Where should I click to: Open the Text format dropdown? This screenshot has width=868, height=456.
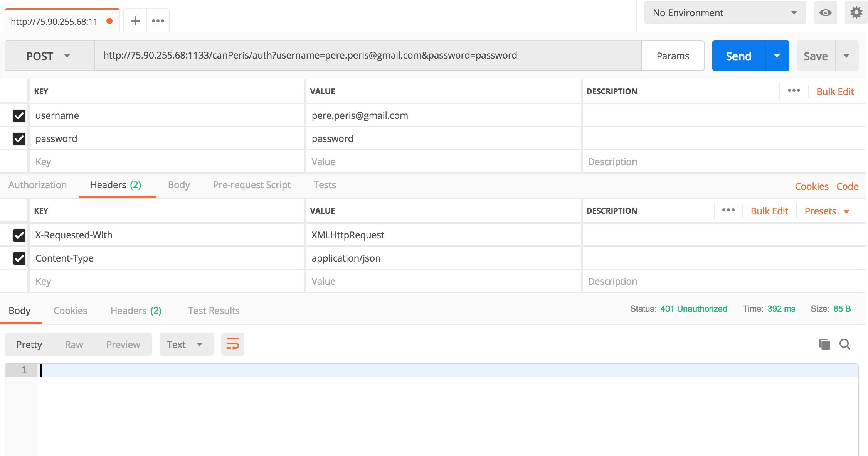pyautogui.click(x=185, y=344)
